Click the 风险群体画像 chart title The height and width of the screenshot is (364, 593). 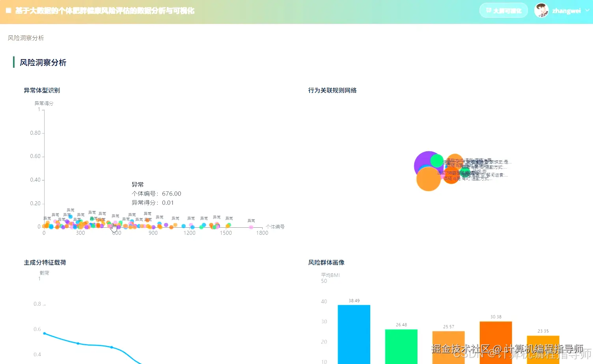[x=326, y=262]
